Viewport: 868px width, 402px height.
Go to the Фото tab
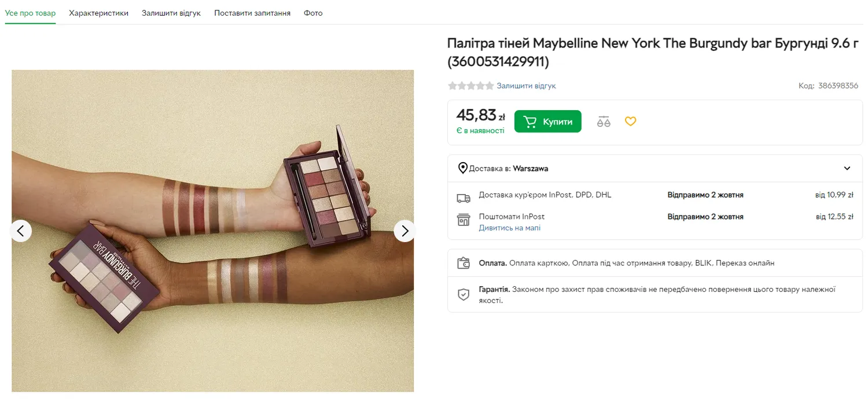coord(313,13)
